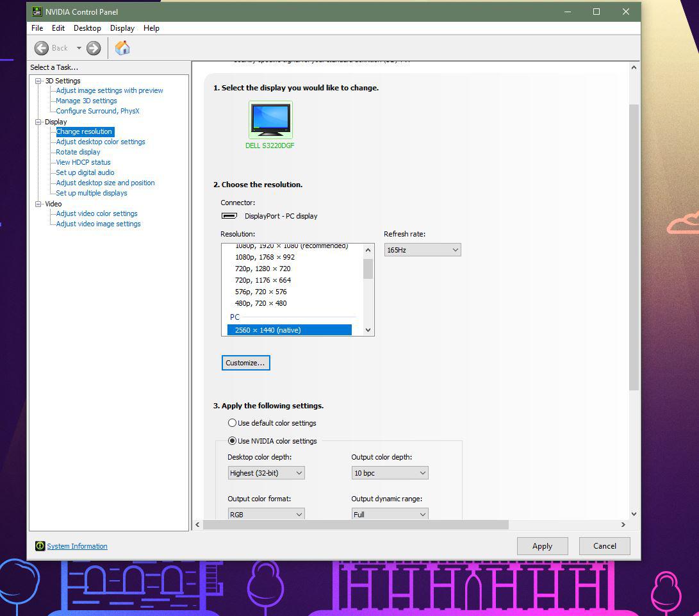Select the DELL S3220DGF monitor icon
This screenshot has height=616, width=699.
(x=270, y=120)
